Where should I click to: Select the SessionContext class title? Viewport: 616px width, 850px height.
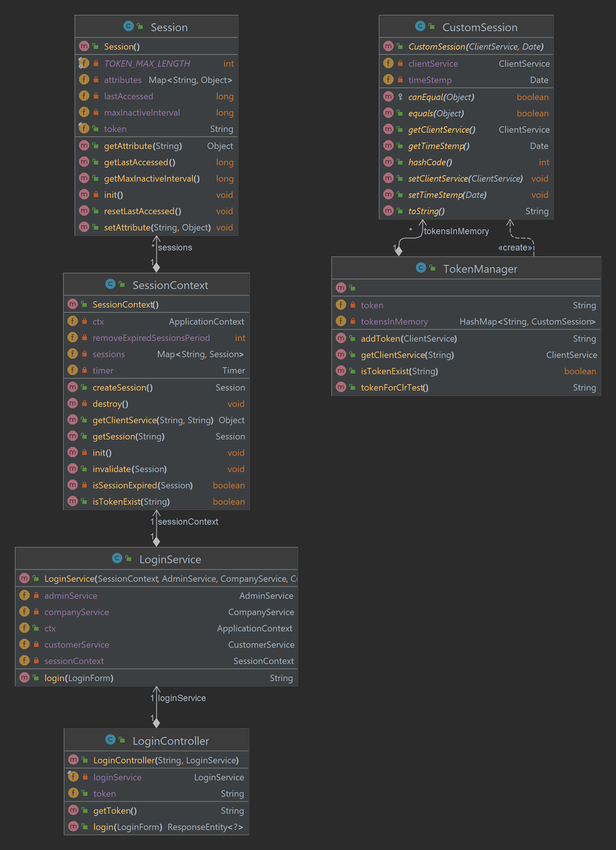point(170,285)
